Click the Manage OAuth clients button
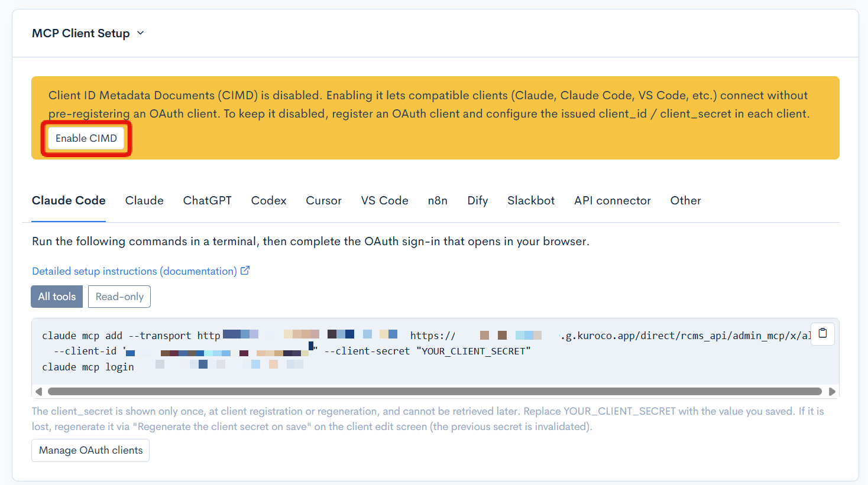 (90, 450)
